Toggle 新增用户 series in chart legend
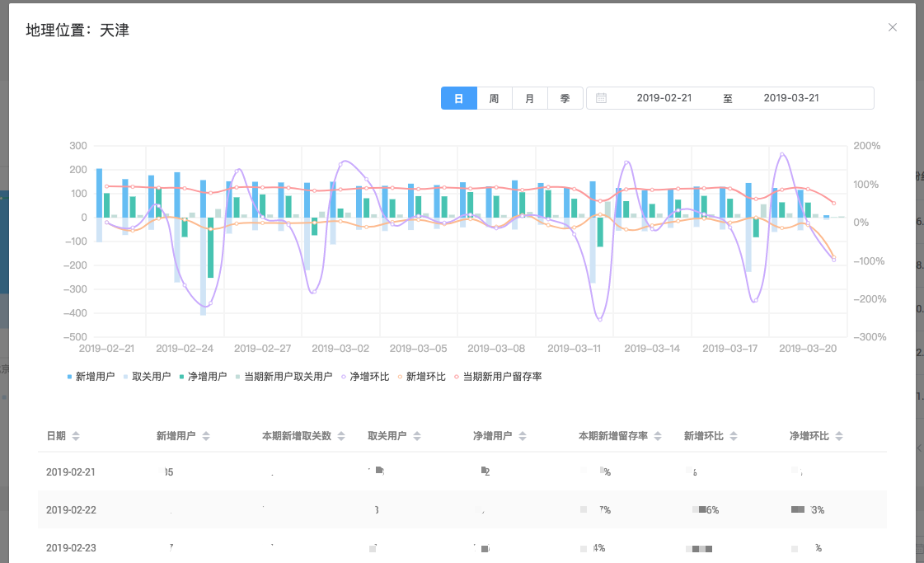Viewport: 924px width, 563px height. (91, 377)
